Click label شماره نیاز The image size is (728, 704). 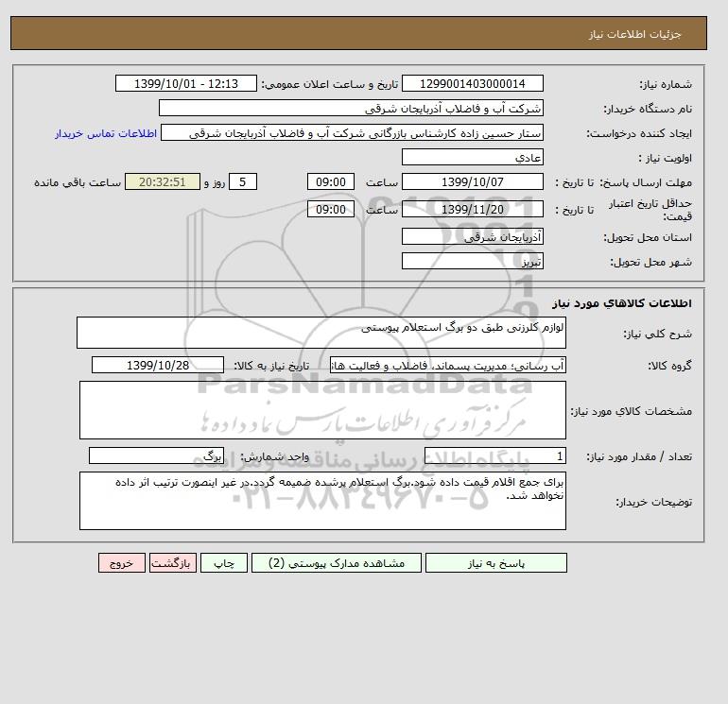click(666, 84)
